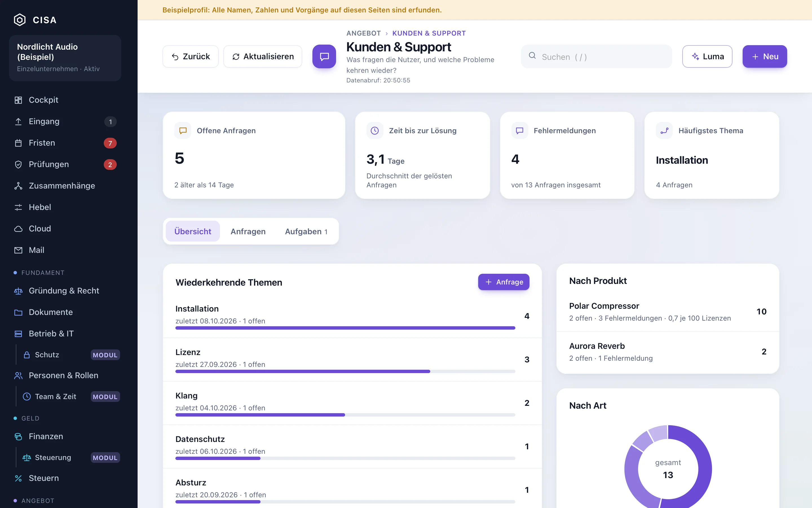812x508 pixels.
Task: Click the purple chat bubble page icon
Action: click(x=324, y=56)
